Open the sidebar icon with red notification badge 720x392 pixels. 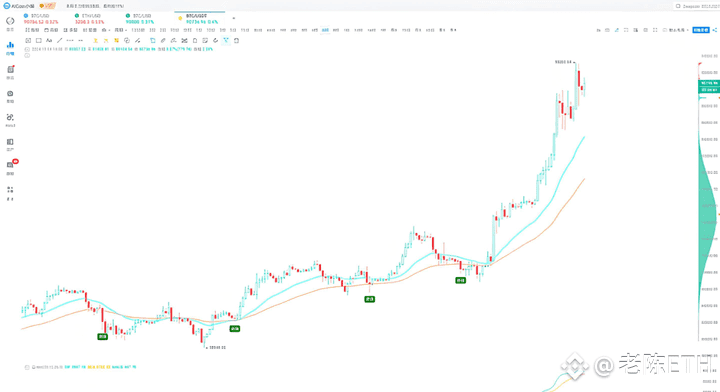10,164
